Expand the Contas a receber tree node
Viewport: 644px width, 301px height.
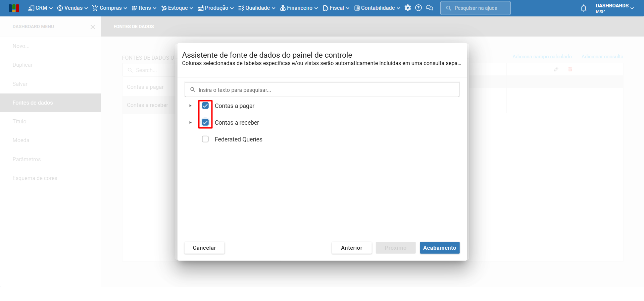[x=190, y=123]
